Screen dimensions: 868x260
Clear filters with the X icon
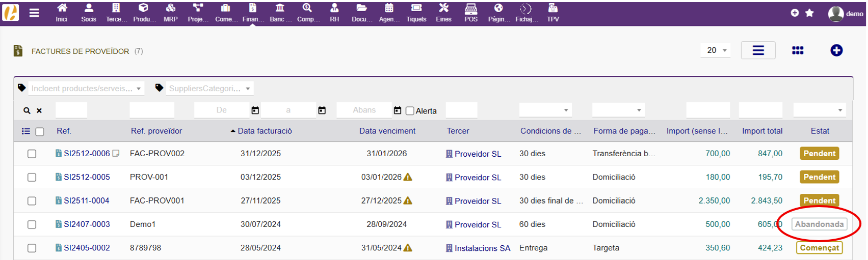click(39, 110)
